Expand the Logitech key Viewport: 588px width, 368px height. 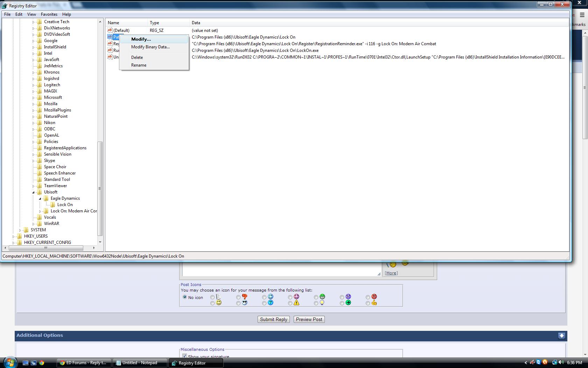coord(34,85)
